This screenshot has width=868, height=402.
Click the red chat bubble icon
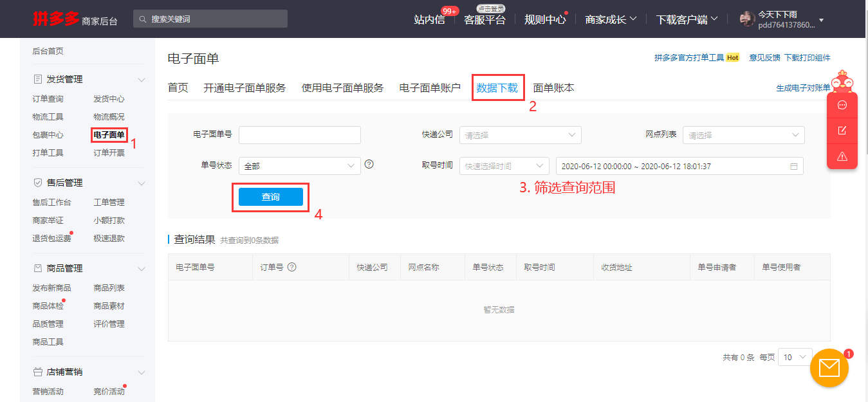[842, 105]
